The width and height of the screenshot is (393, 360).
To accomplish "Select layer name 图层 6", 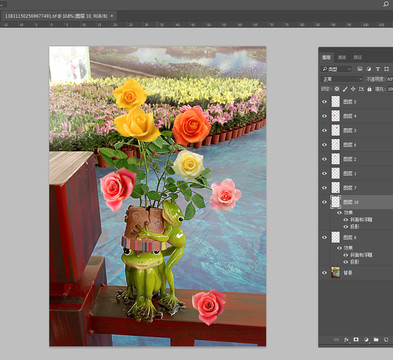I will pos(350,145).
